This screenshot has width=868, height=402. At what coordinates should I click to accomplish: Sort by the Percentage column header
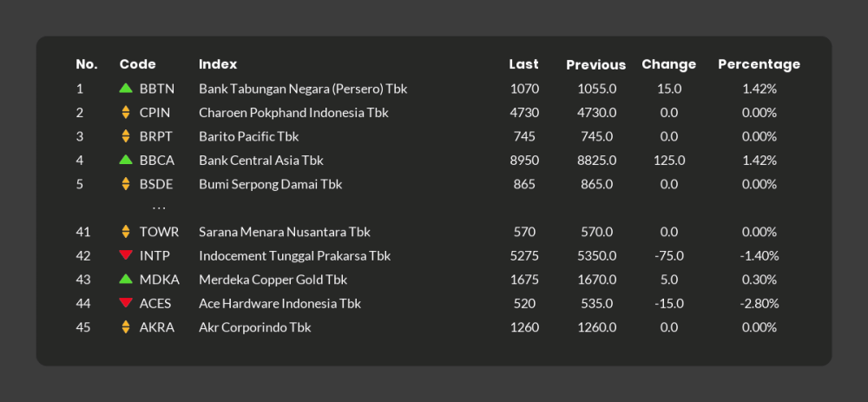(759, 64)
